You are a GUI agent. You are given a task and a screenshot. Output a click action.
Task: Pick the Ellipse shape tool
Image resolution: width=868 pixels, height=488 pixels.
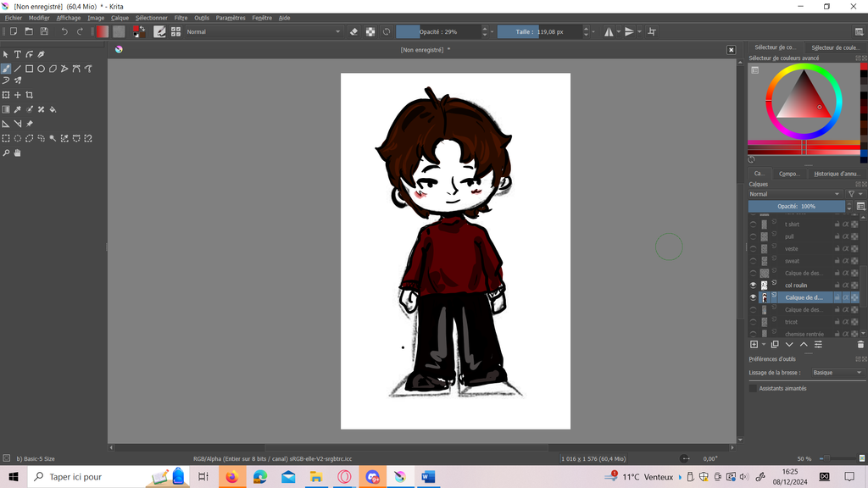pos(41,69)
